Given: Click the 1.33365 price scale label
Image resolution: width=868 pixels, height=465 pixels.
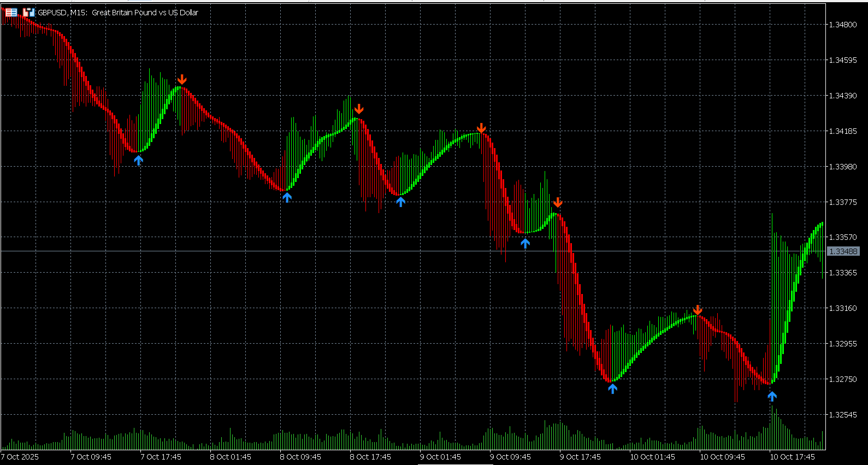Looking at the screenshot, I should point(843,273).
